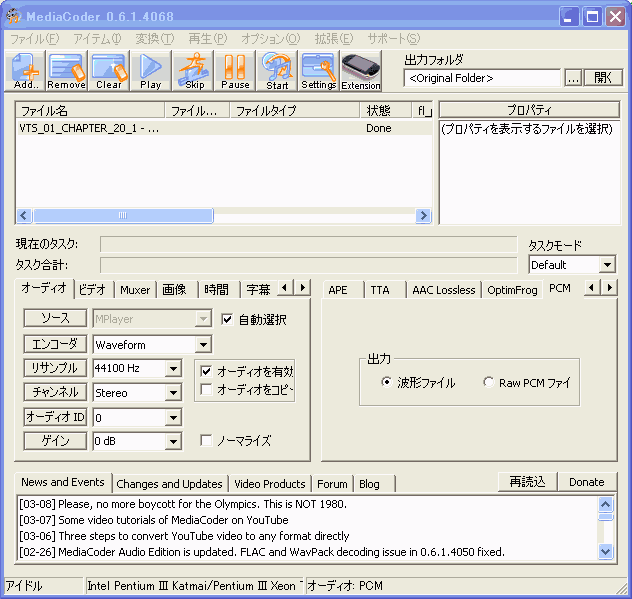
Task: Open Settings from the toolbar
Action: pyautogui.click(x=319, y=71)
